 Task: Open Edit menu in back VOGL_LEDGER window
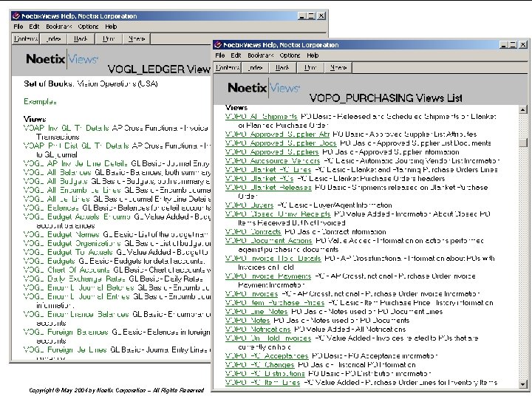click(34, 27)
